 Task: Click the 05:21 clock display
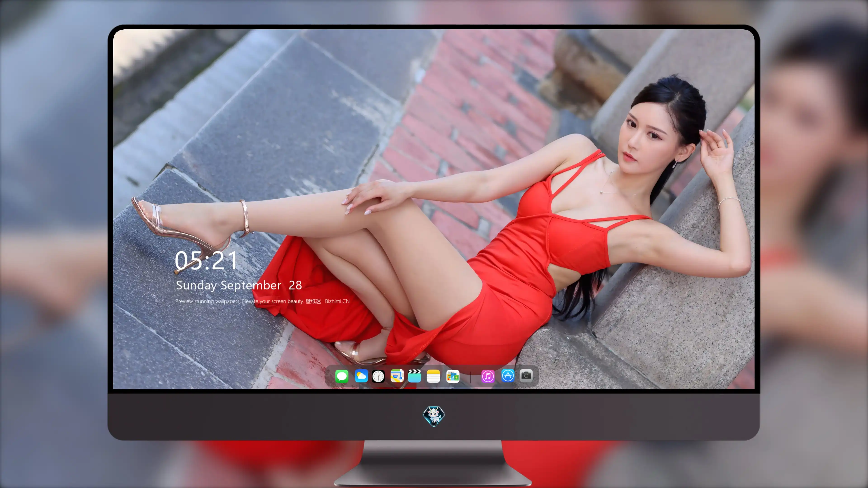206,261
